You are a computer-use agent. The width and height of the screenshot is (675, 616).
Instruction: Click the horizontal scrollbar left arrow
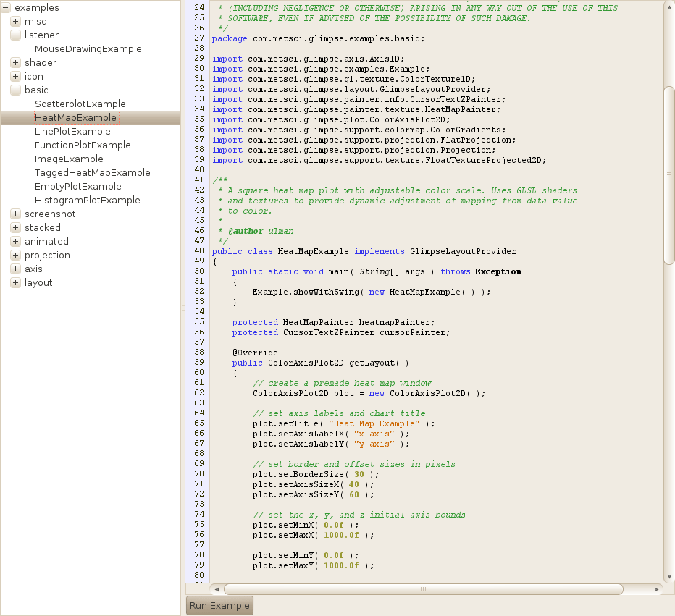[217, 589]
